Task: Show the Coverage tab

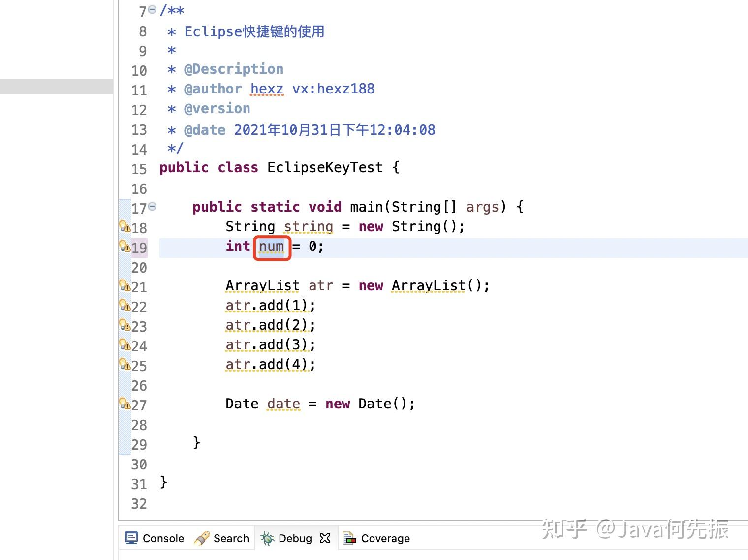Action: (376, 538)
